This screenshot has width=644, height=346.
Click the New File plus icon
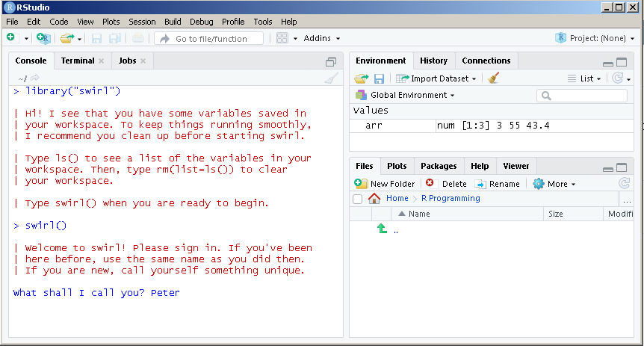pos(11,38)
